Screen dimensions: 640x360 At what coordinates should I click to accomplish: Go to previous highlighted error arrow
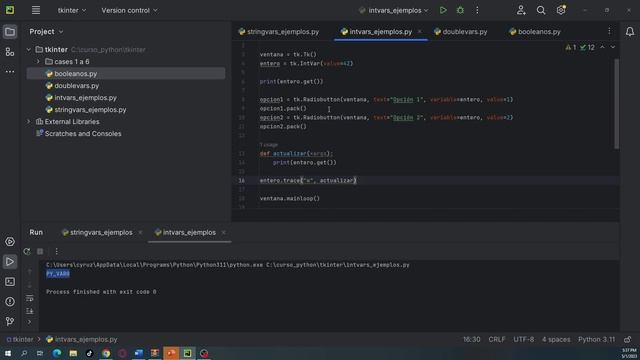[602, 47]
